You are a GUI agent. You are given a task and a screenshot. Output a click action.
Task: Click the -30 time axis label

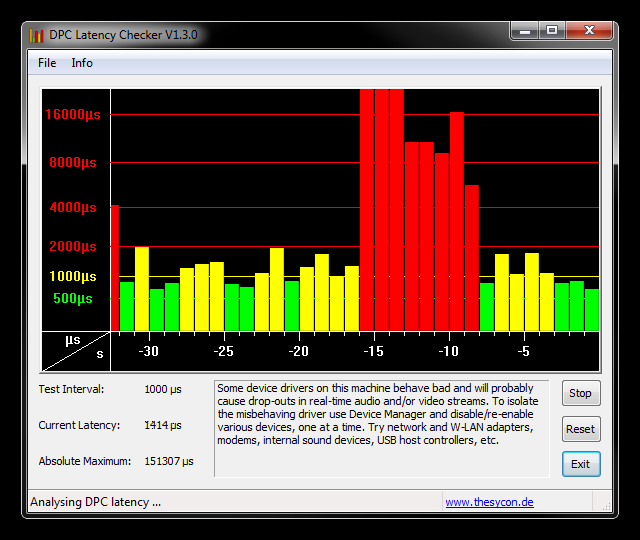click(148, 351)
